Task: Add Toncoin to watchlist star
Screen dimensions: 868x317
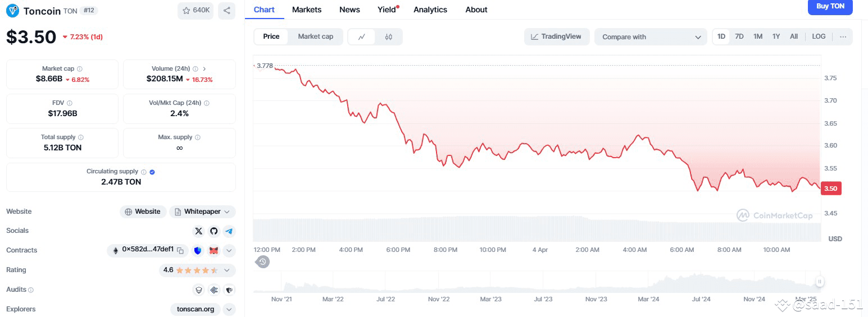Action: (196, 11)
